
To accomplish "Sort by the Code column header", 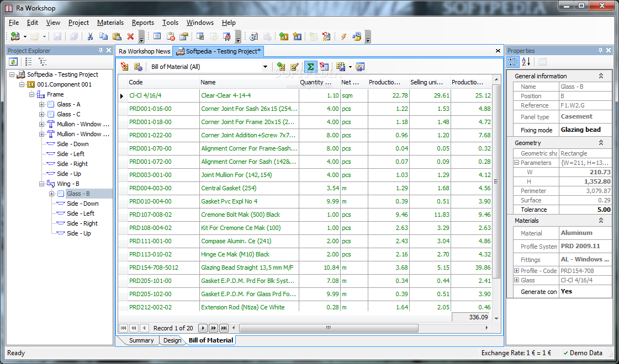I will (163, 82).
